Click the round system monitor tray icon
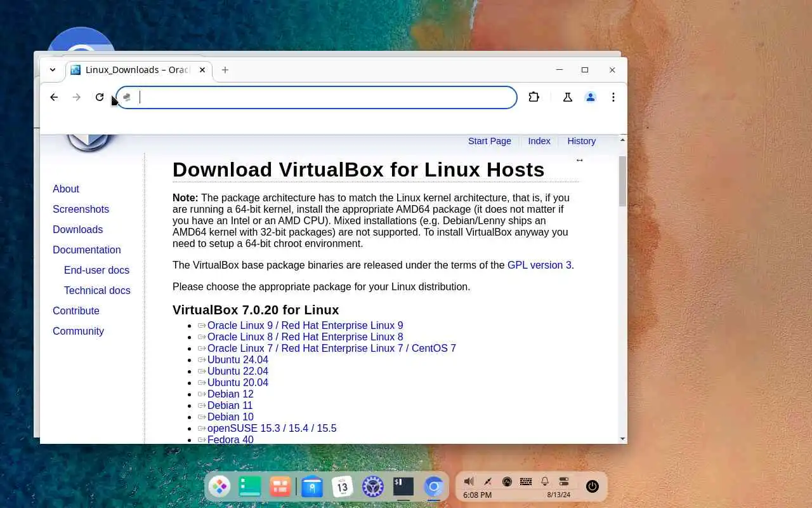The width and height of the screenshot is (812, 508). tap(507, 481)
